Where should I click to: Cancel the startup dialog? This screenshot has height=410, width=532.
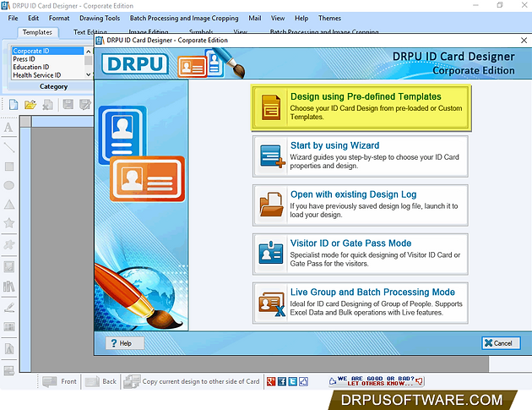(x=501, y=343)
